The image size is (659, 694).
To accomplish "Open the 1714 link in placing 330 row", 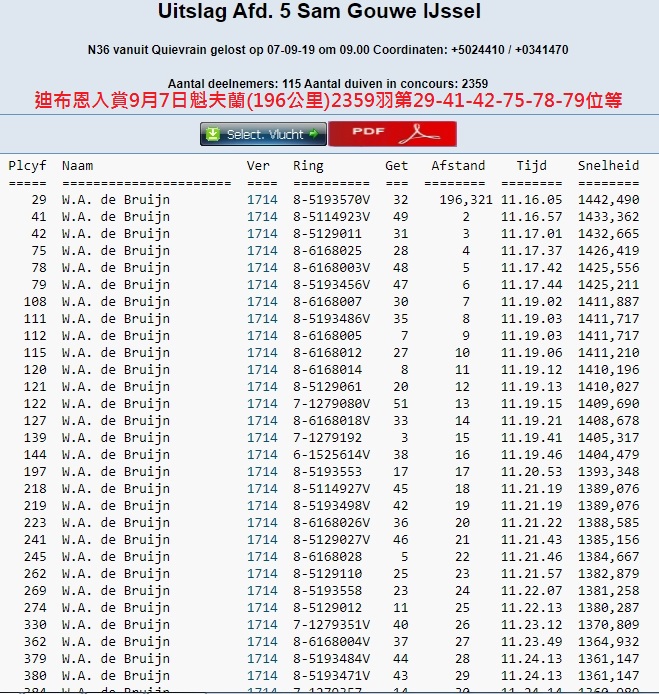I will (262, 625).
